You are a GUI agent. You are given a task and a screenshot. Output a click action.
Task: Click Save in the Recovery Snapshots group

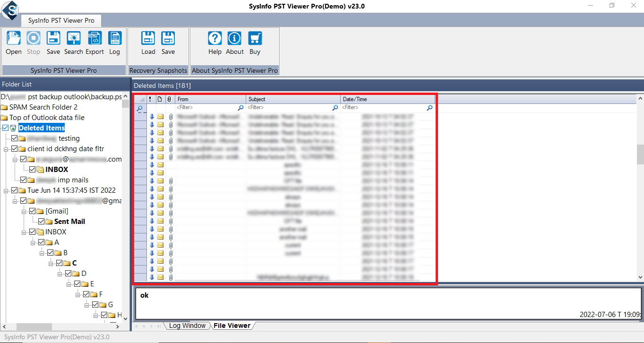(168, 38)
